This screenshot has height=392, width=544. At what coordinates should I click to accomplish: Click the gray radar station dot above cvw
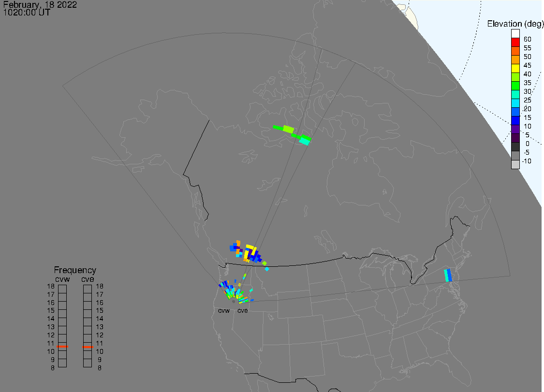(234, 301)
